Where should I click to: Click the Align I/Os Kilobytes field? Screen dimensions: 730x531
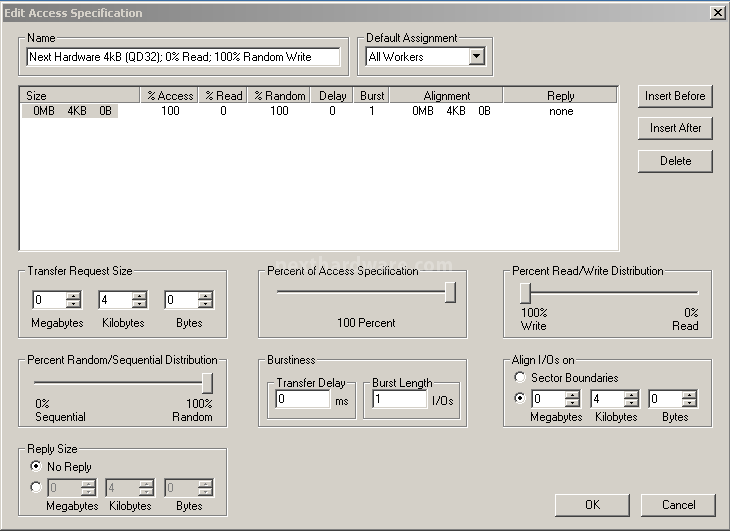tap(607, 399)
